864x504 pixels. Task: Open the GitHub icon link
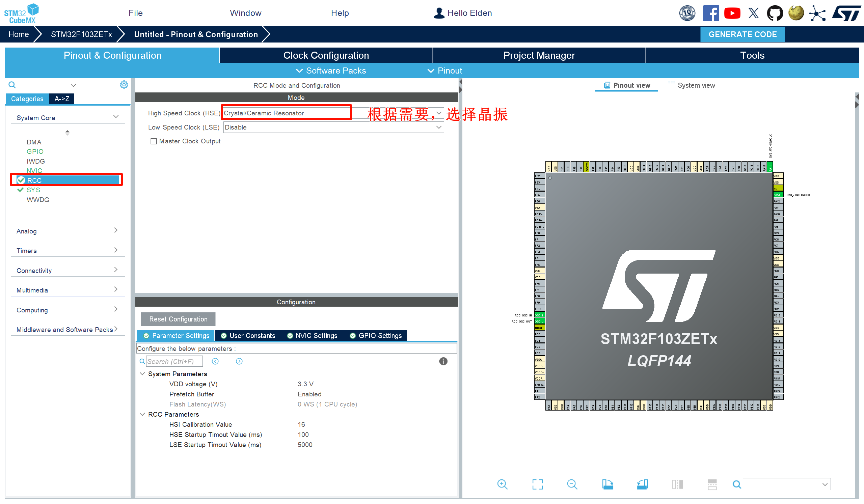click(x=775, y=13)
